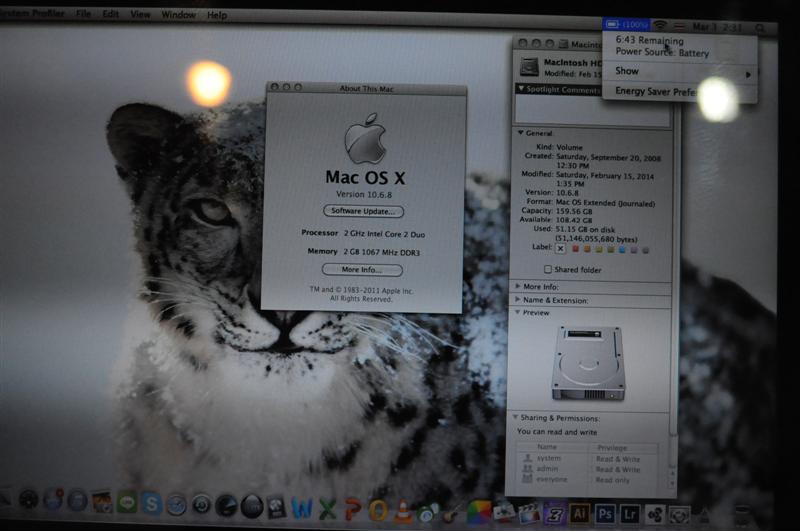
Task: Launch Microsoft Outlook from the Dock
Action: click(378, 510)
